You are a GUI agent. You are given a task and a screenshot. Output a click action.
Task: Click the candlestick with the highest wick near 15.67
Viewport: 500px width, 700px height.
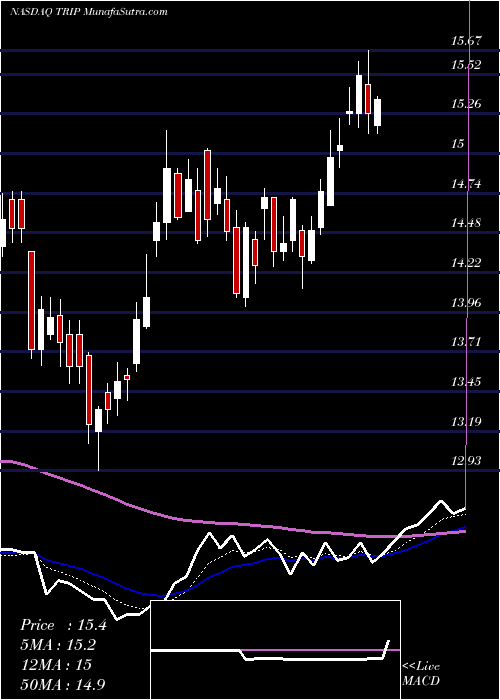(x=368, y=92)
